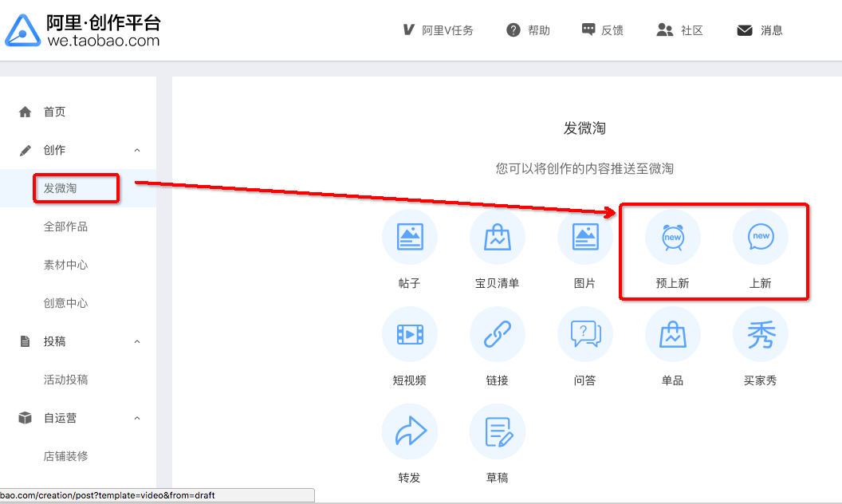Click the 自运营 section label

[60, 418]
